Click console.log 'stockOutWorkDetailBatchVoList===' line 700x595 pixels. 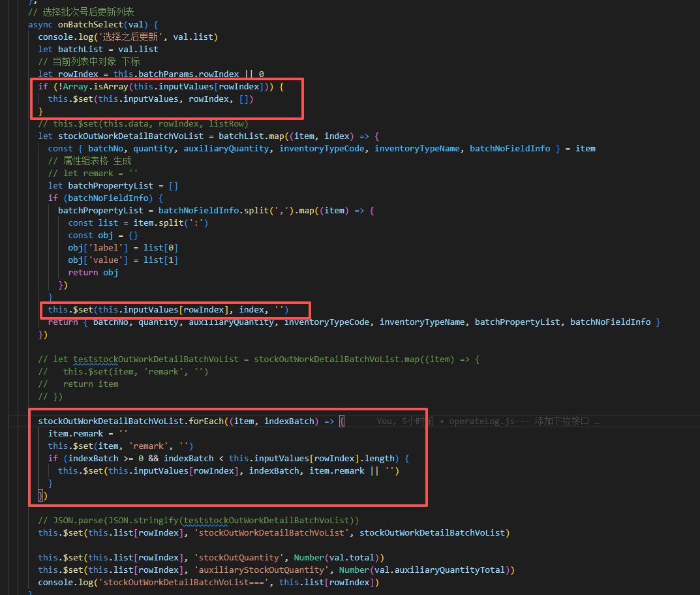click(x=209, y=583)
